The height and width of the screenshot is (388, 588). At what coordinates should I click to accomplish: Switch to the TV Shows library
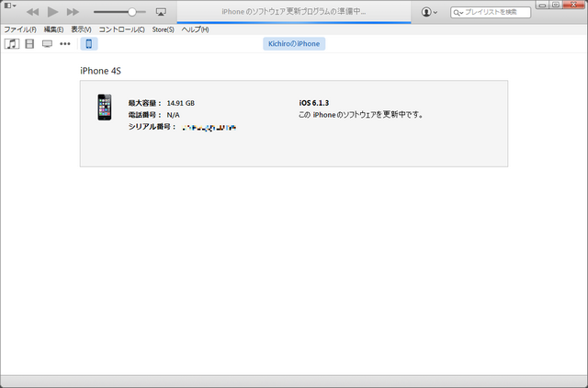[x=47, y=44]
